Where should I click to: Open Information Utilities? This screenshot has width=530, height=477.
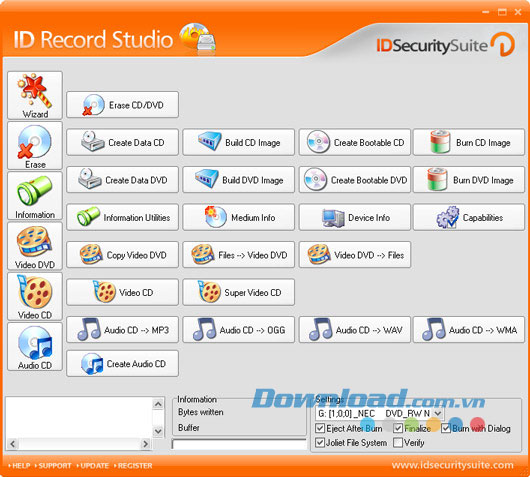click(122, 217)
